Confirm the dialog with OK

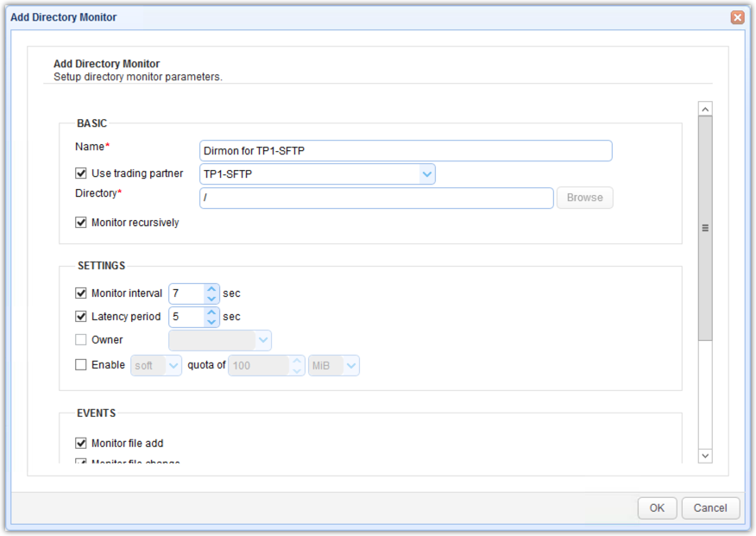point(657,508)
